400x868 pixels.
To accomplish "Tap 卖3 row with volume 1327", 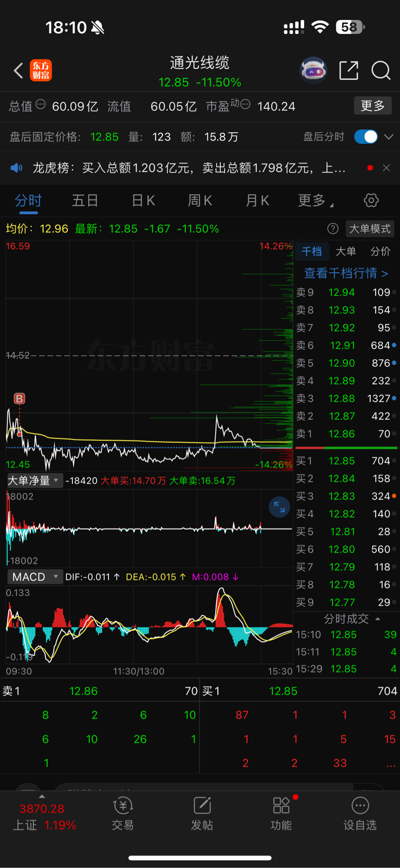I will (x=346, y=398).
